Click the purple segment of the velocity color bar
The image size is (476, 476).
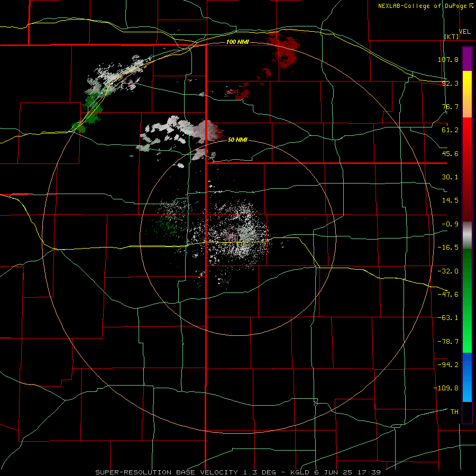467,59
